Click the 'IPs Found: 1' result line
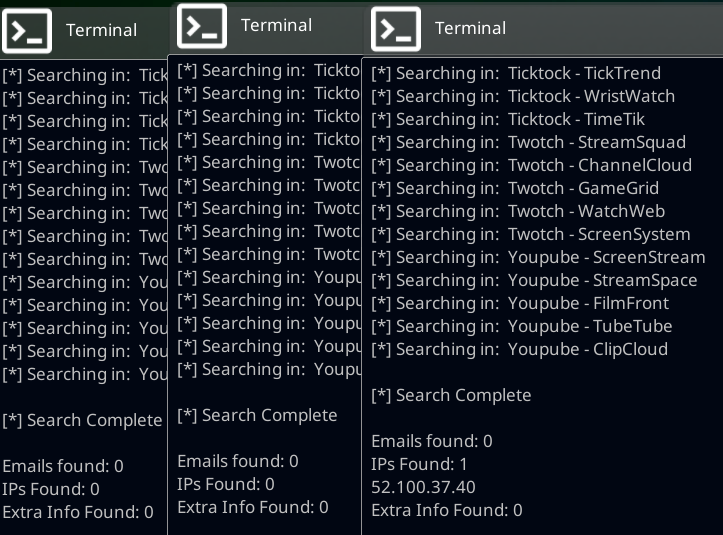 pyautogui.click(x=419, y=464)
